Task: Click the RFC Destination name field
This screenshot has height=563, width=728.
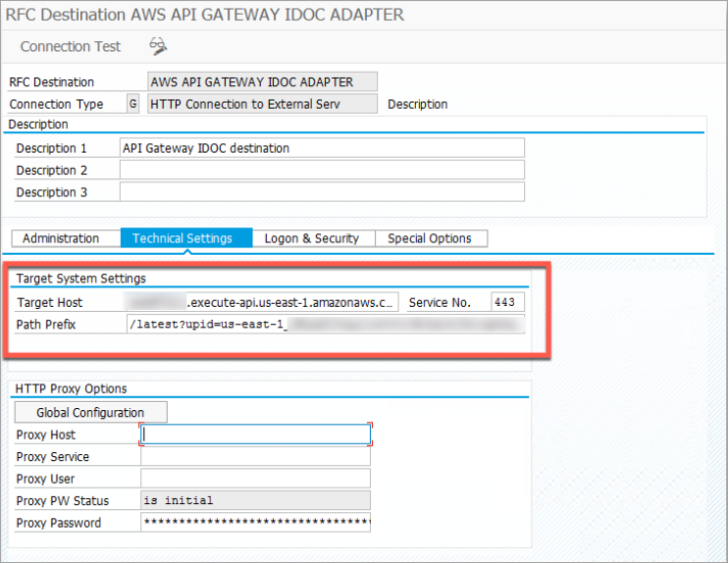Action: coord(262,81)
